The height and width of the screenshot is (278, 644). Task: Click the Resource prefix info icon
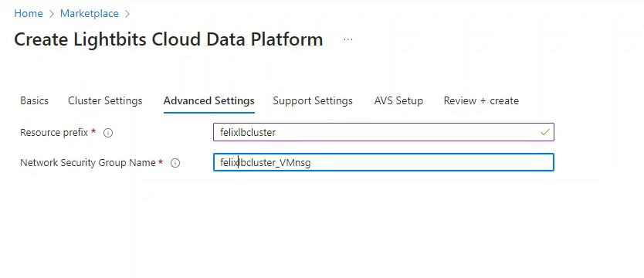click(x=108, y=133)
